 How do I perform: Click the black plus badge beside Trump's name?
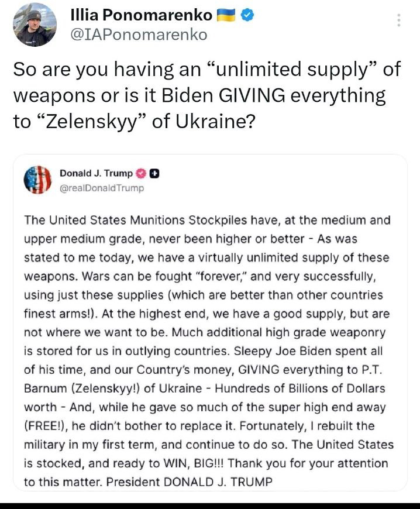tap(154, 173)
